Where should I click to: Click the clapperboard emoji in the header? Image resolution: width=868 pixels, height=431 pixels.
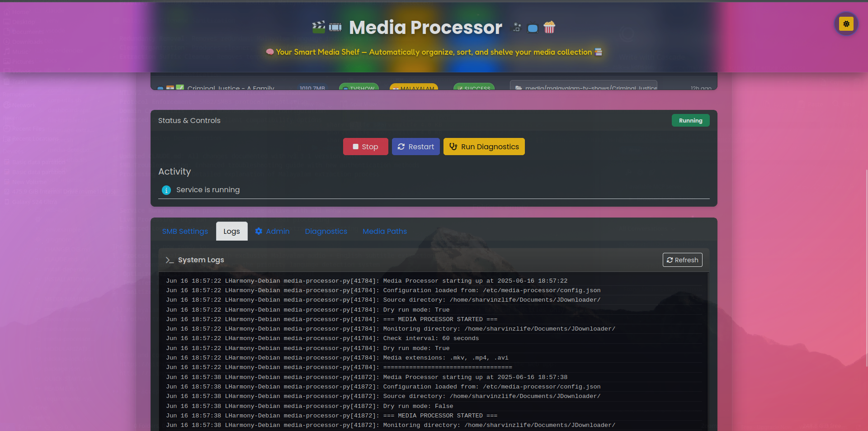tap(319, 27)
